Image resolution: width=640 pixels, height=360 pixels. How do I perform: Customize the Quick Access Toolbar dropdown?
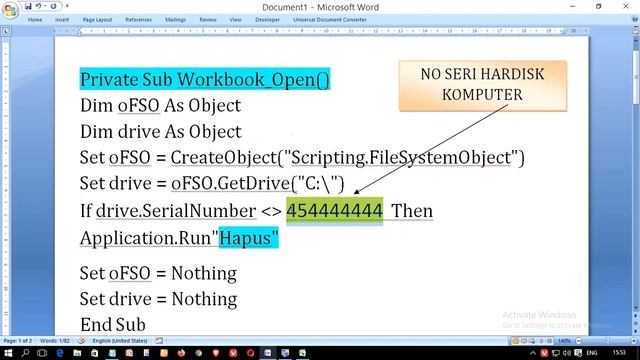coord(67,6)
